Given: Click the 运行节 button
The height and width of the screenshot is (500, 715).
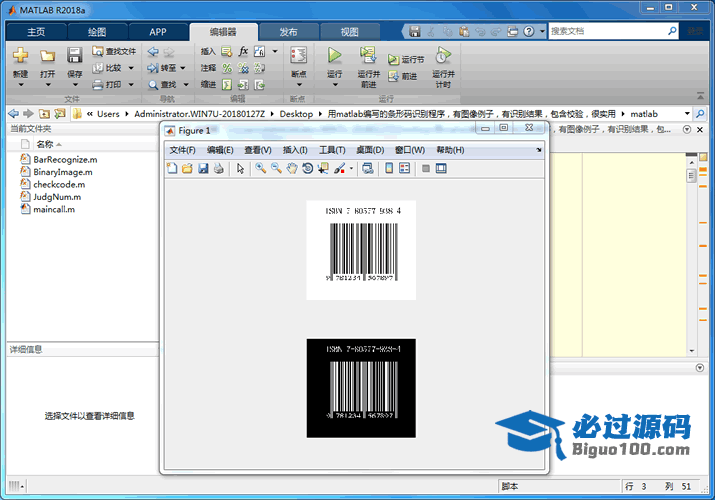Looking at the screenshot, I should click(406, 60).
